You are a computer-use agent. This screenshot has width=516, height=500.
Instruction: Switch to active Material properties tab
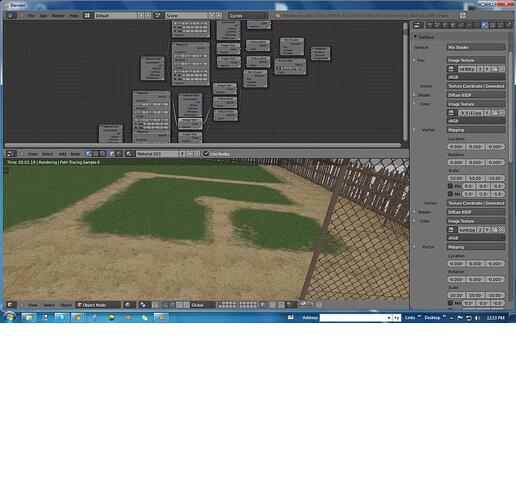coord(484,25)
